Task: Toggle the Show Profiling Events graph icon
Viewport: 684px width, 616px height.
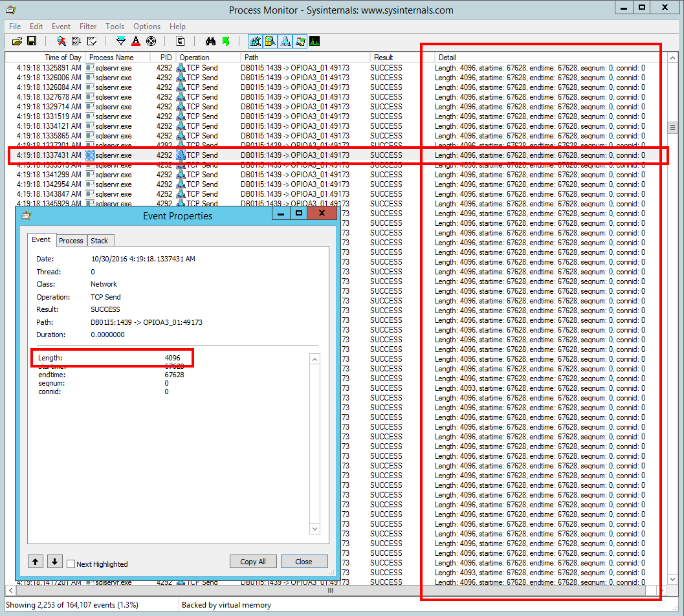Action: pyautogui.click(x=314, y=41)
